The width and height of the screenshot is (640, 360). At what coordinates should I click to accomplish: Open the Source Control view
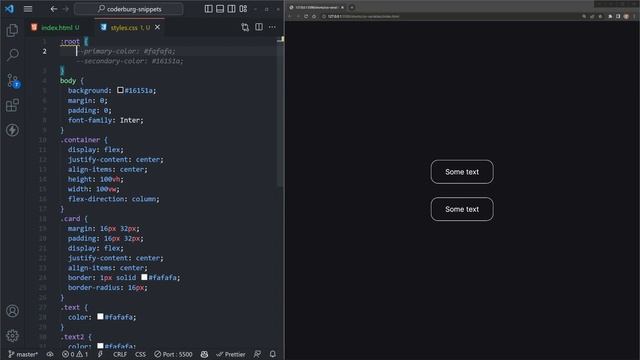13,80
